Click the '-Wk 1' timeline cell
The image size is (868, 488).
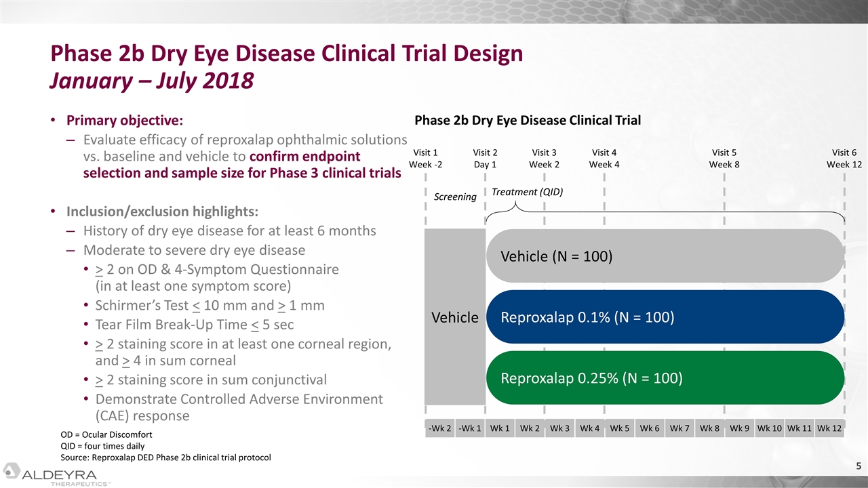pos(470,428)
